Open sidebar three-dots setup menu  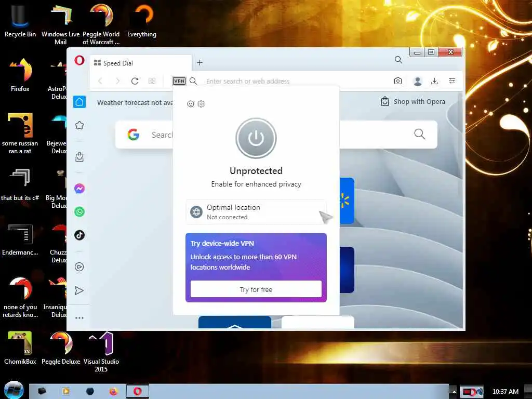click(x=79, y=318)
